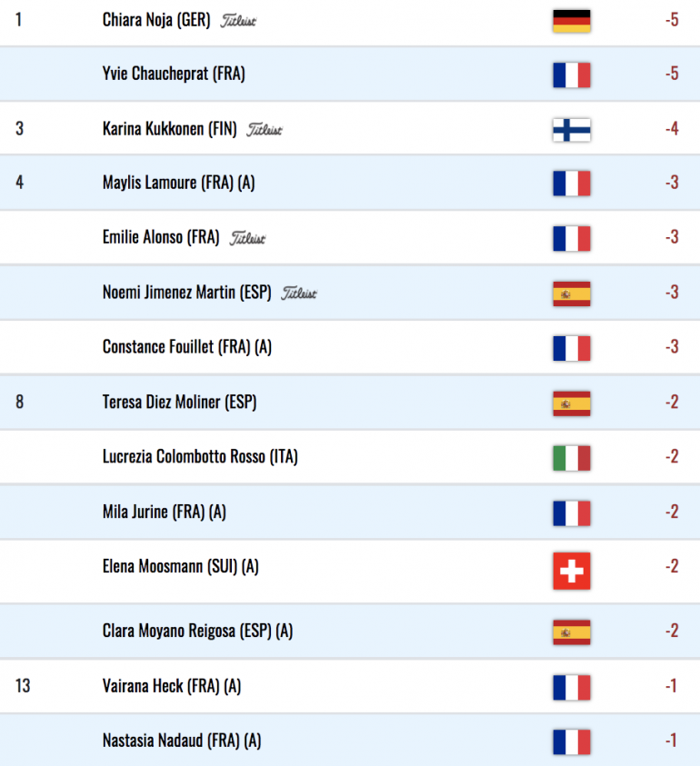Viewport: 700px width, 766px height.
Task: Click position number 13 in rankings
Action: [23, 686]
